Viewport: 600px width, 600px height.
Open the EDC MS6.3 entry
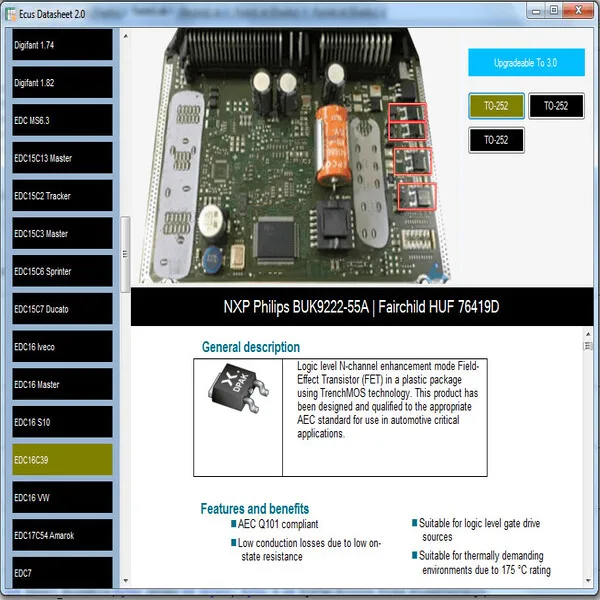click(62, 121)
